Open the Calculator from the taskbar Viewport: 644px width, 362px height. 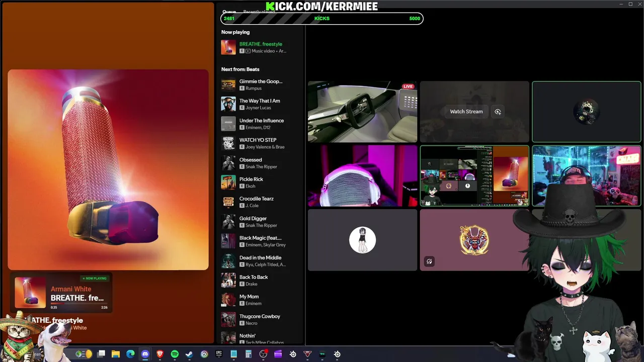point(249,354)
